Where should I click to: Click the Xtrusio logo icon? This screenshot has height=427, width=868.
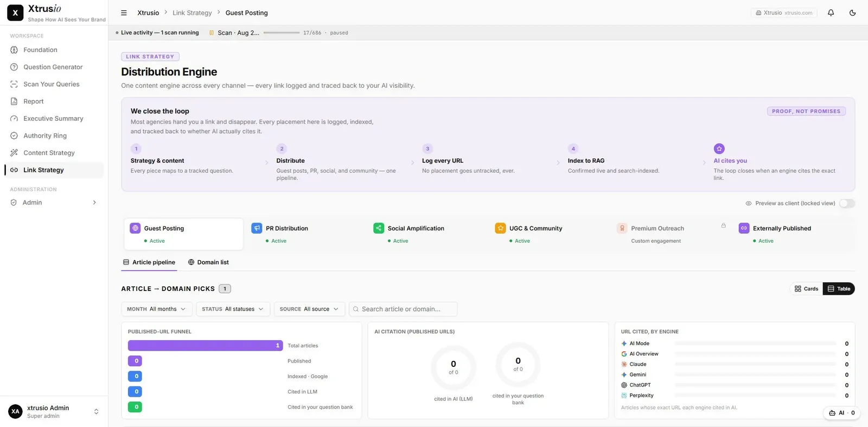pyautogui.click(x=15, y=12)
